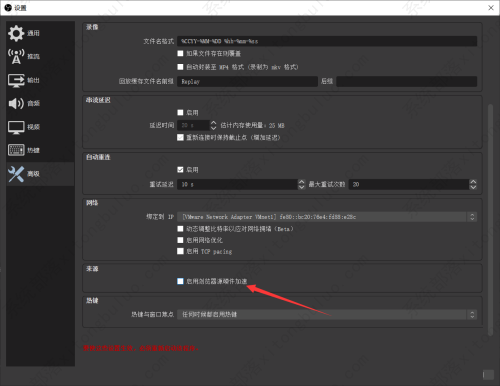Open the 视频 video display icon

[x=16, y=127]
